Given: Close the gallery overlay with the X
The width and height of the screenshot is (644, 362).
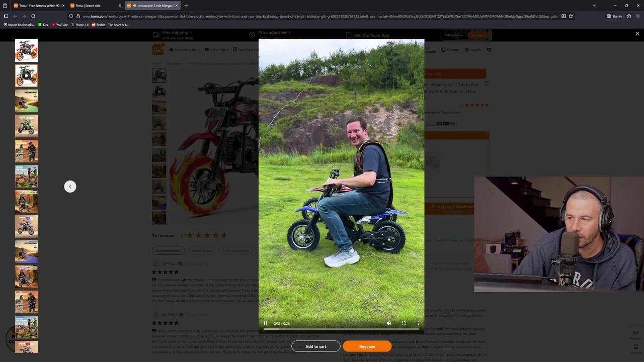Looking at the screenshot, I should coord(637,34).
